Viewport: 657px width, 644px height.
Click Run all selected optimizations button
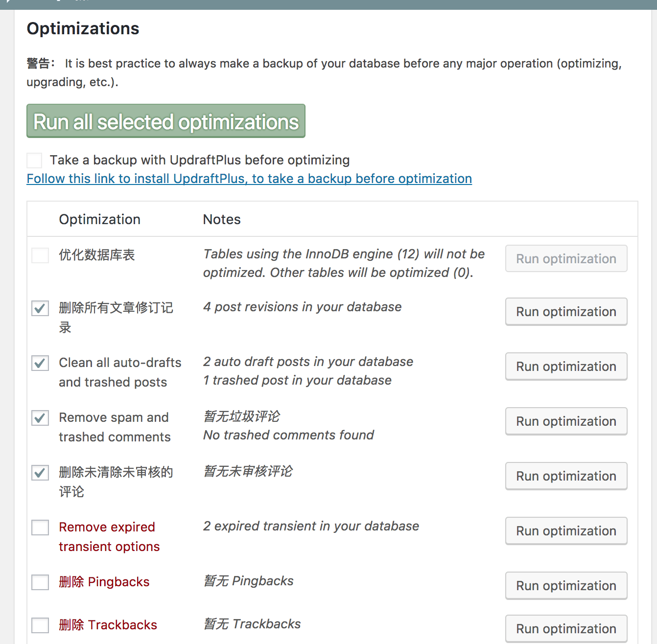pos(165,121)
